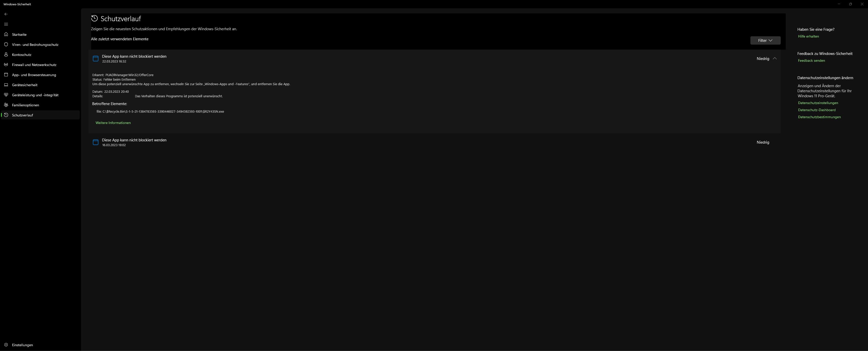The image size is (868, 351).
Task: Click Feedback senden link
Action: tap(811, 60)
